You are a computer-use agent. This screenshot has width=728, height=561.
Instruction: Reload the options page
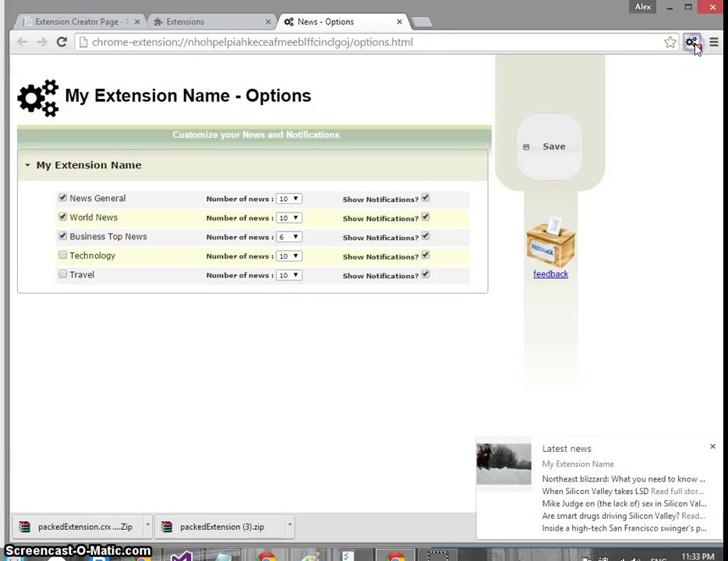(x=62, y=42)
